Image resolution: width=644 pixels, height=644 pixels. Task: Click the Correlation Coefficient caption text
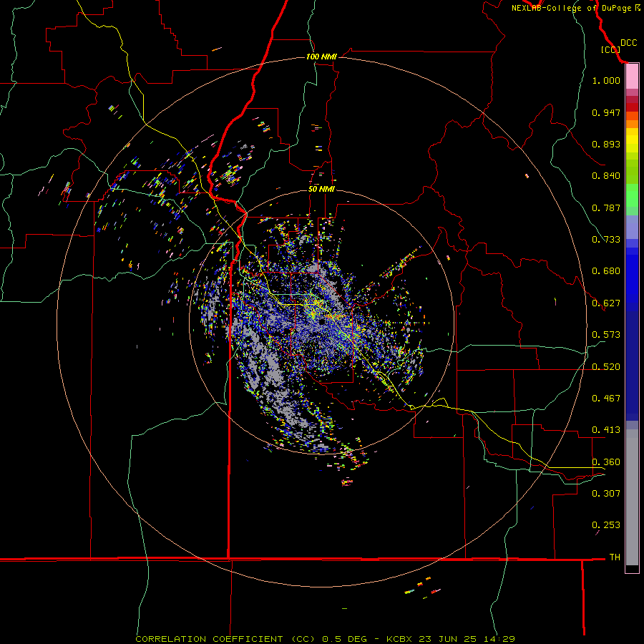pyautogui.click(x=325, y=639)
